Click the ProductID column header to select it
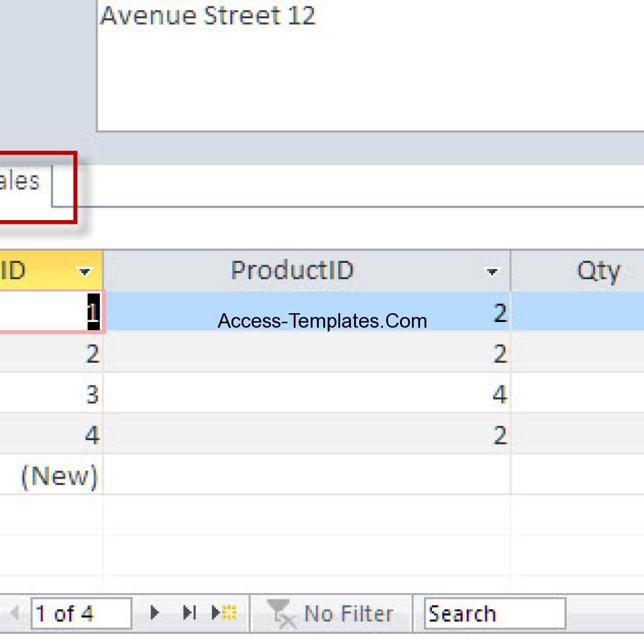Viewport: 644px width, 644px height. [x=292, y=270]
